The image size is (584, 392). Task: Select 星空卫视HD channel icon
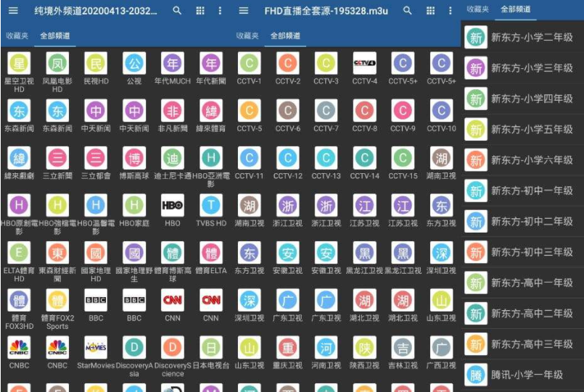[19, 64]
